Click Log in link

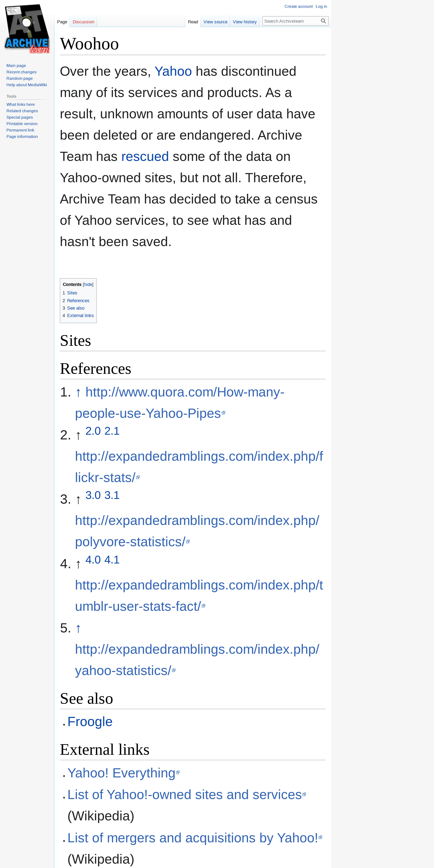[321, 6]
